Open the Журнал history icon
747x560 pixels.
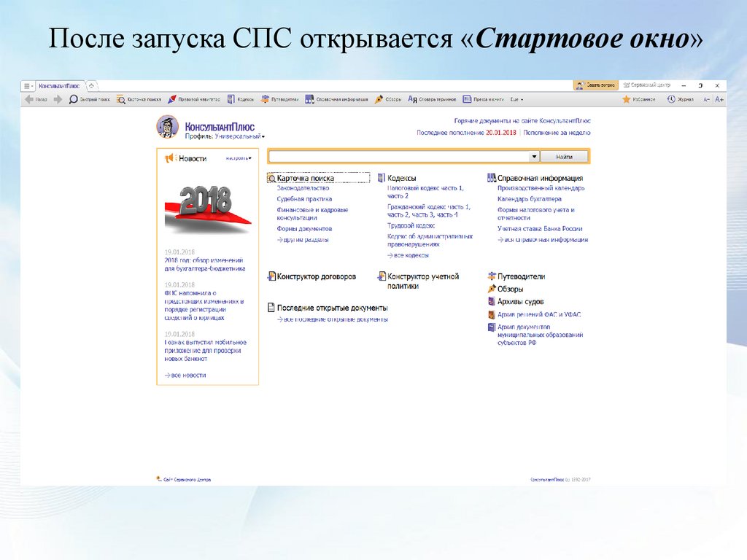click(x=681, y=99)
